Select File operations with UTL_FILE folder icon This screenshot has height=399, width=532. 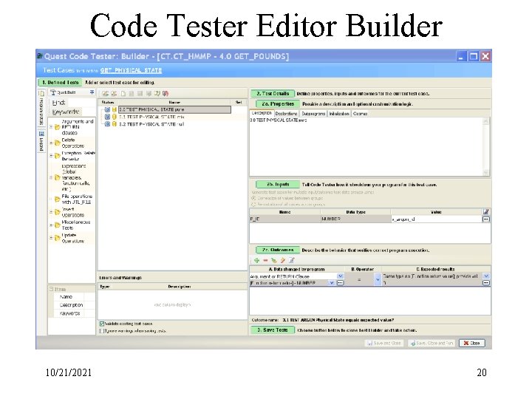pyautogui.click(x=58, y=199)
